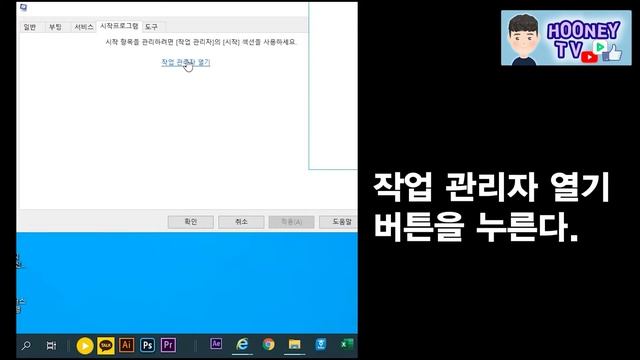Click the 작업 관리자 열기 link
This screenshot has height=360, width=640.
(186, 62)
